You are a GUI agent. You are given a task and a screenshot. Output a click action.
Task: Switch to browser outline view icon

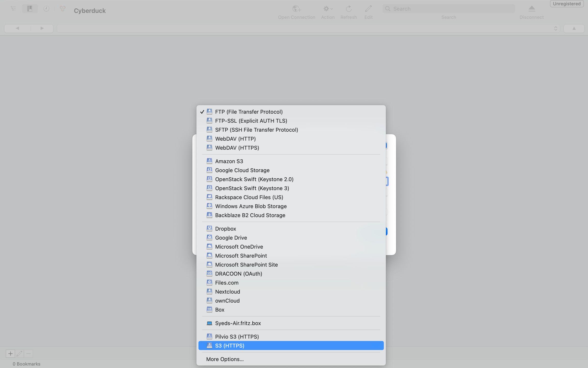[13, 9]
